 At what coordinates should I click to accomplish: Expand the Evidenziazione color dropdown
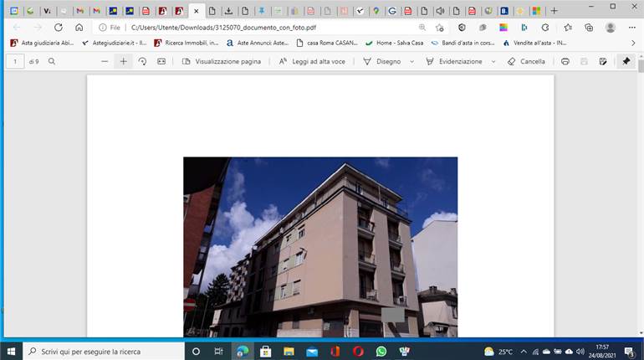(493, 62)
